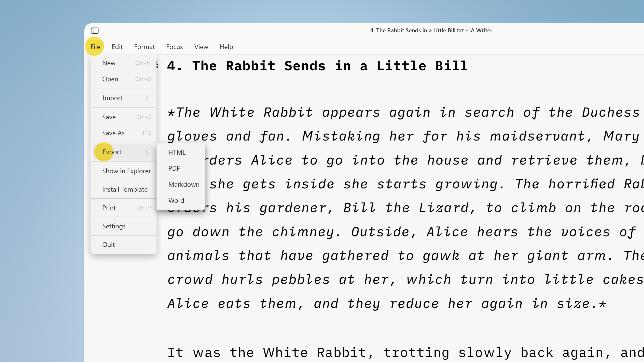The image size is (644, 362).
Task: Select Word export format
Action: (176, 200)
